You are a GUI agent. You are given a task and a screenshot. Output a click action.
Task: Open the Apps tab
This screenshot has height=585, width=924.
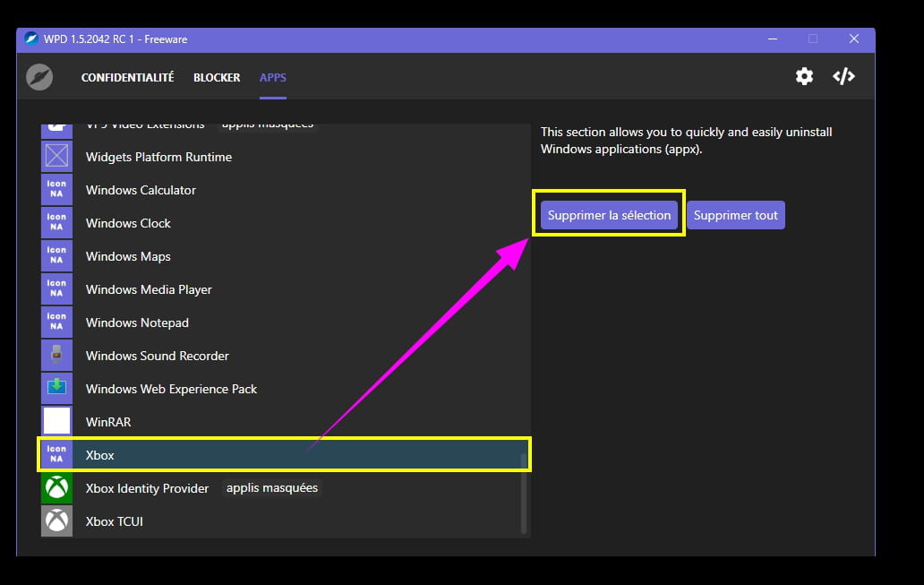click(273, 77)
